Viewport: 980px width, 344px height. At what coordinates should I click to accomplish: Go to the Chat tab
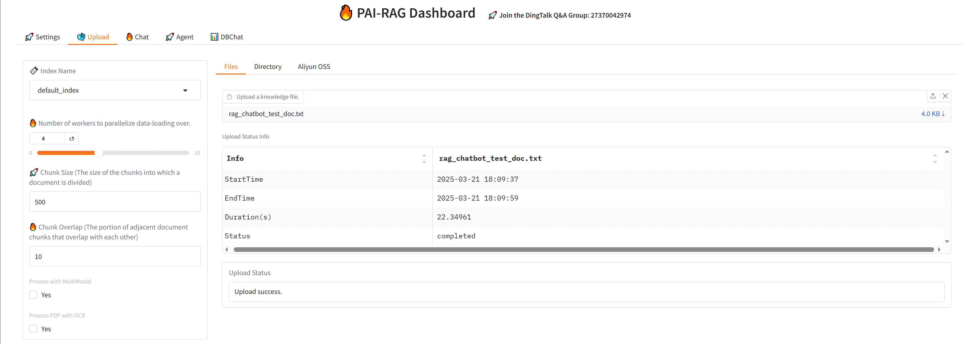click(137, 37)
